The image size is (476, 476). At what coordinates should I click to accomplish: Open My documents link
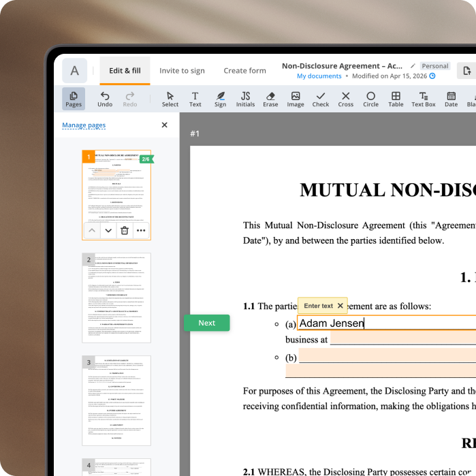[x=319, y=76]
